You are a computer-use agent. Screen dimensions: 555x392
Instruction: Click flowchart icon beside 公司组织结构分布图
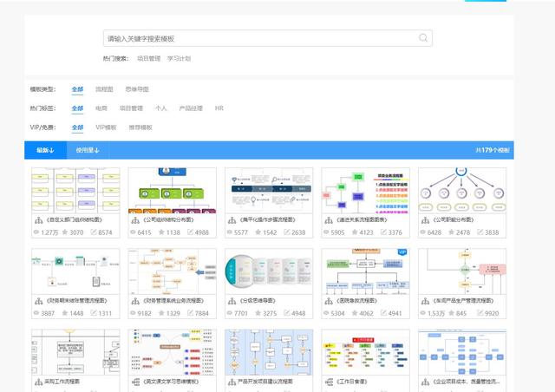pos(135,220)
